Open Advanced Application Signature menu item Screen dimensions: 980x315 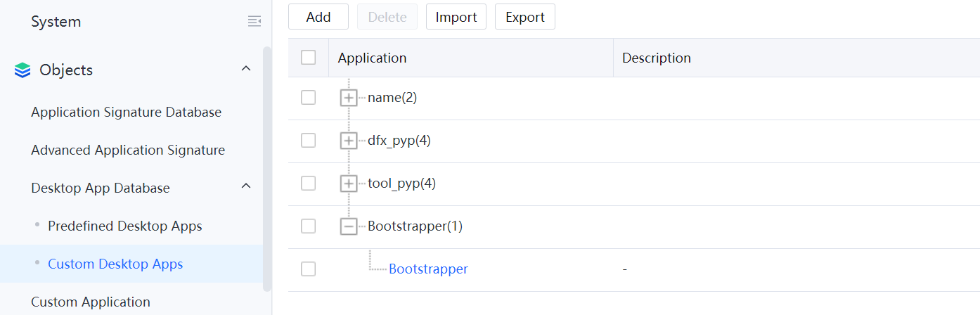point(128,150)
